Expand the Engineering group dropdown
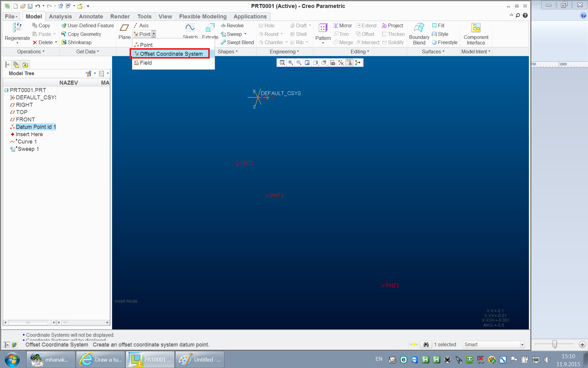Screen dimensions: 588x368 pyautogui.click(x=284, y=52)
